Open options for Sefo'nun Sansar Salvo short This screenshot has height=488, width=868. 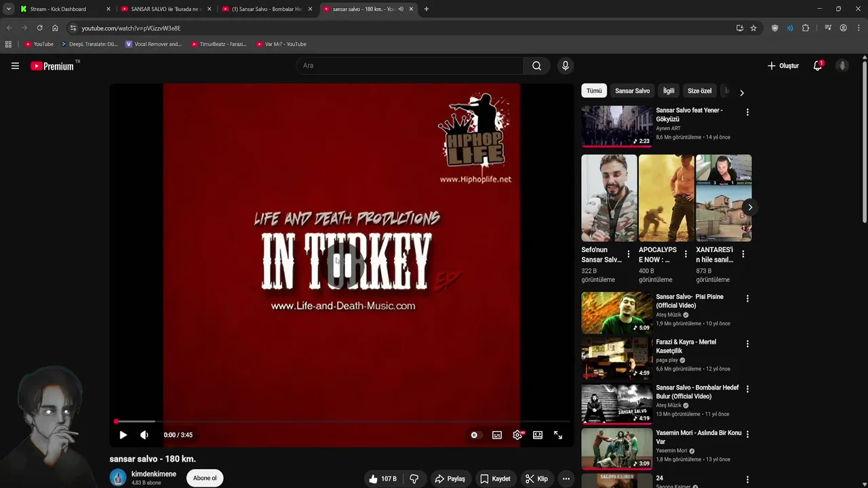coord(628,254)
